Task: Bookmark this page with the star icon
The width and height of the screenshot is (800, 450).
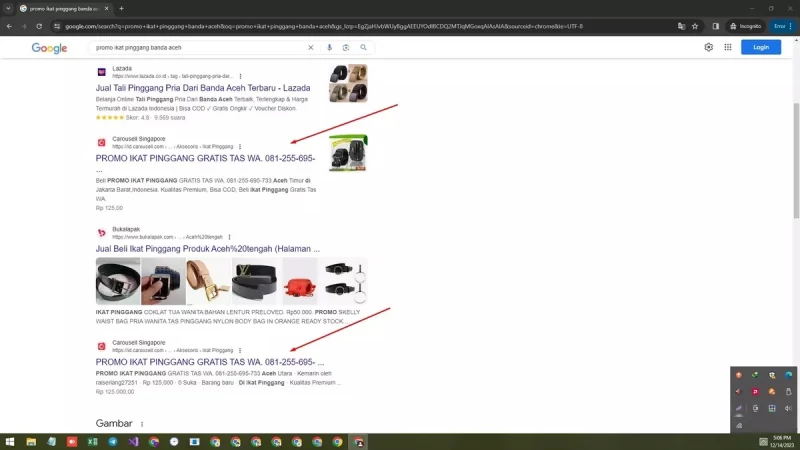Action: pos(695,26)
